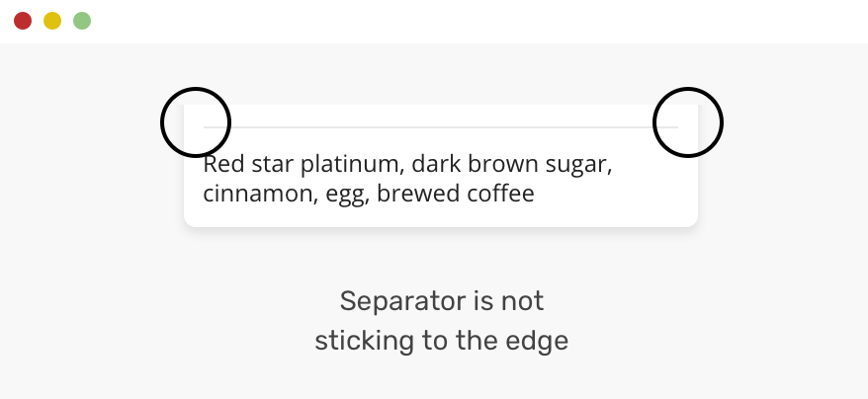Select the horizontal separator line in the card
The width and height of the screenshot is (868, 399).
point(440,127)
